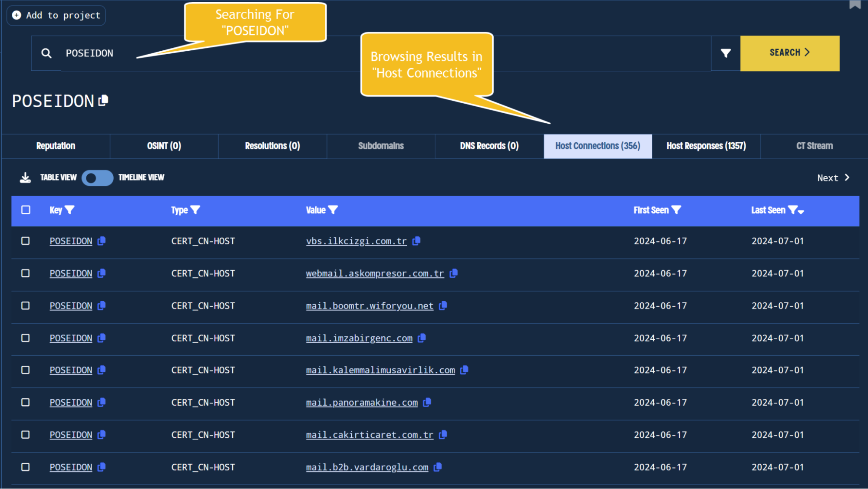
Task: Open the Last Seen column filter
Action: coord(792,210)
